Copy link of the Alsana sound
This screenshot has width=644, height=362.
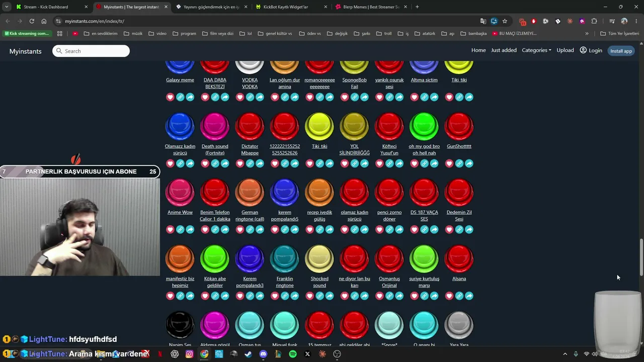[x=459, y=296]
